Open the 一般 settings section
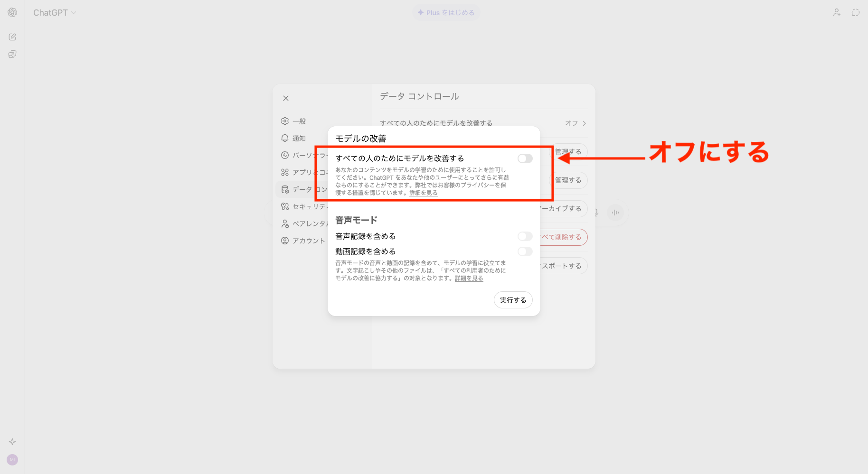Image resolution: width=868 pixels, height=474 pixels. 299,121
